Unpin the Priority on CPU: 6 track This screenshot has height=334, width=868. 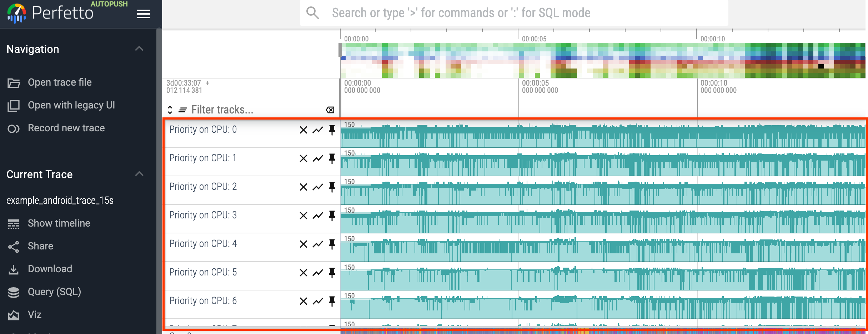tap(332, 301)
